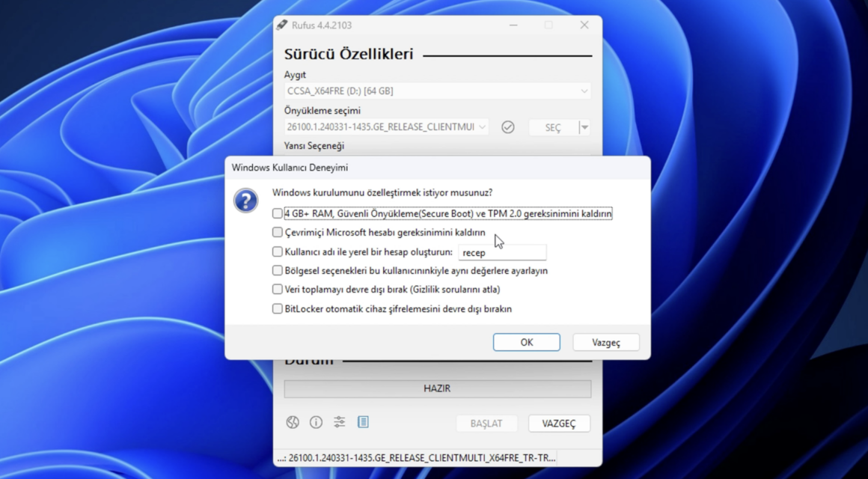The height and width of the screenshot is (479, 868).
Task: Click the Rufus app icon in title bar
Action: [282, 25]
